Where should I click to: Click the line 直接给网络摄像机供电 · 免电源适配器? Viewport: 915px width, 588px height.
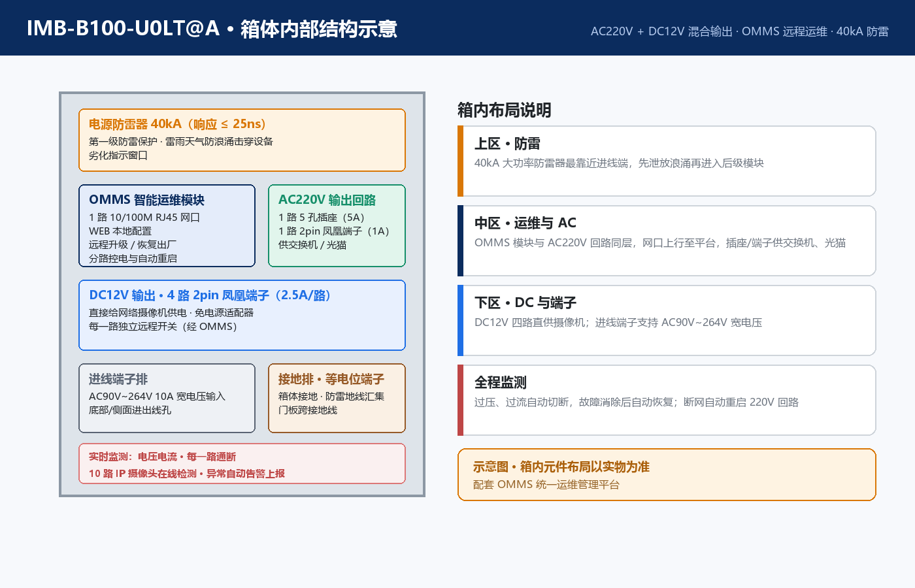pyautogui.click(x=171, y=313)
